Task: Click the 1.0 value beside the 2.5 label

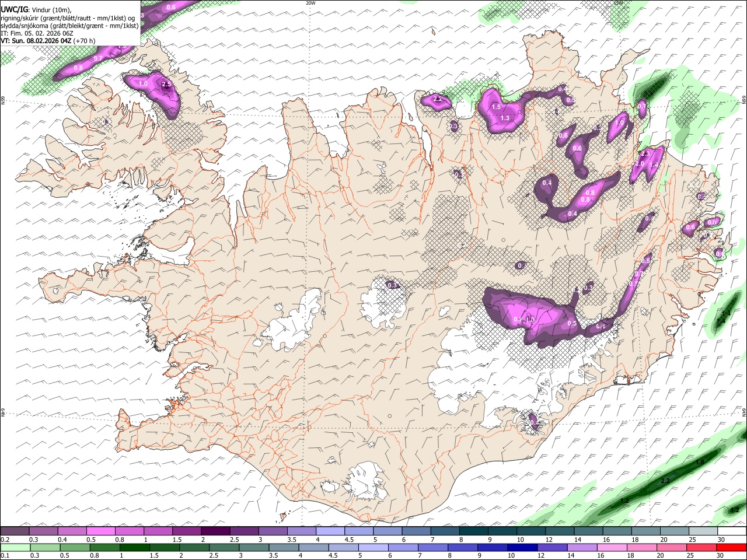Action: pyautogui.click(x=144, y=84)
